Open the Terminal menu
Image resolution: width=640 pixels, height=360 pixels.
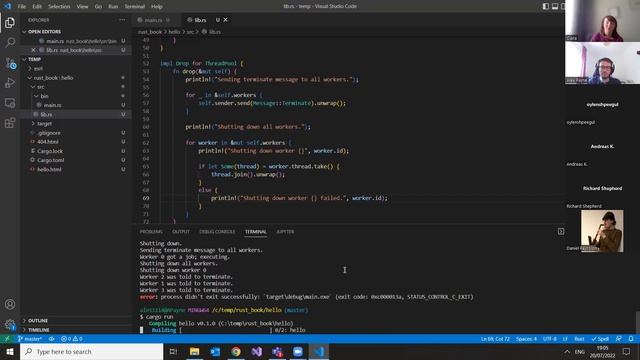[135, 6]
